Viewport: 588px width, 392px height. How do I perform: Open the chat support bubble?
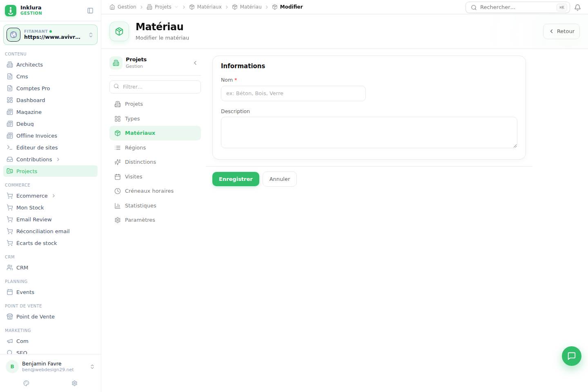[x=572, y=356]
